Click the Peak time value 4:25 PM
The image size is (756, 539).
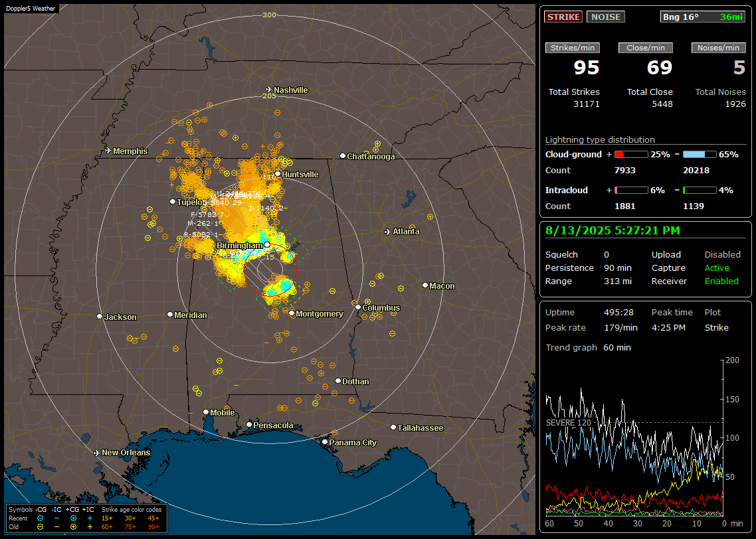tap(668, 327)
